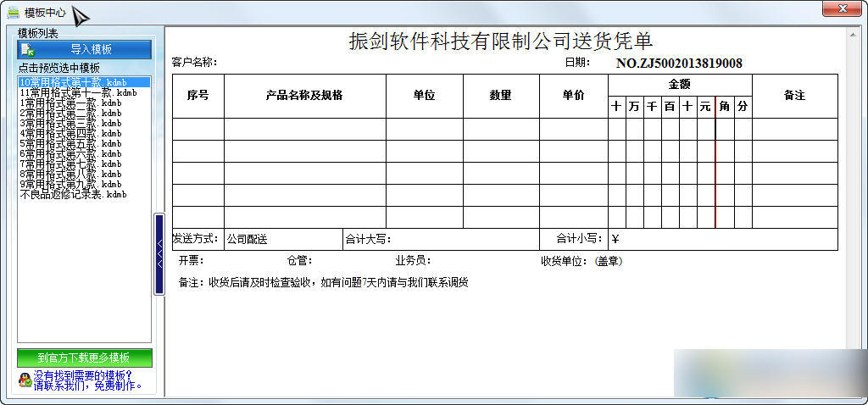Choose 7常用格式第七款.kdmb from the list

72,164
